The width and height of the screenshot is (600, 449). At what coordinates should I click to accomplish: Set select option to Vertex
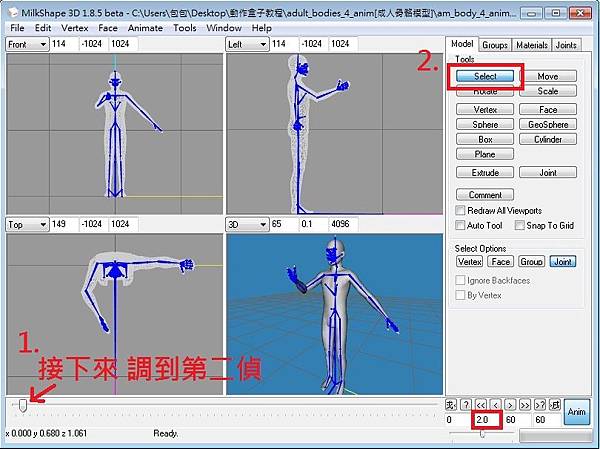click(x=470, y=262)
